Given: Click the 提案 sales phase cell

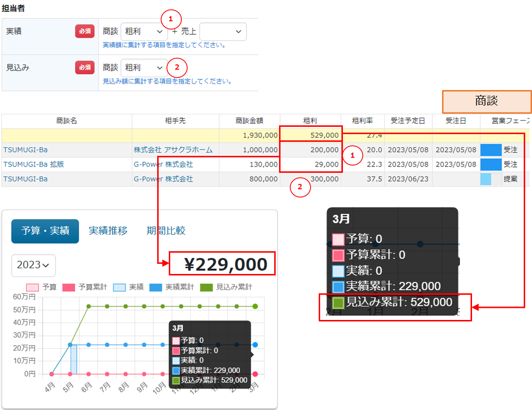Looking at the screenshot, I should (x=504, y=179).
